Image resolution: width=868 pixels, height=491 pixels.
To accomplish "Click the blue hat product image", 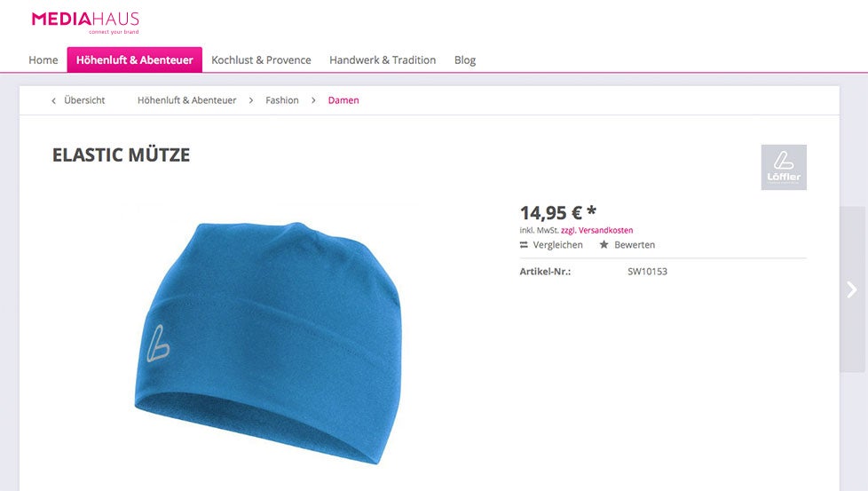I will pos(269,342).
